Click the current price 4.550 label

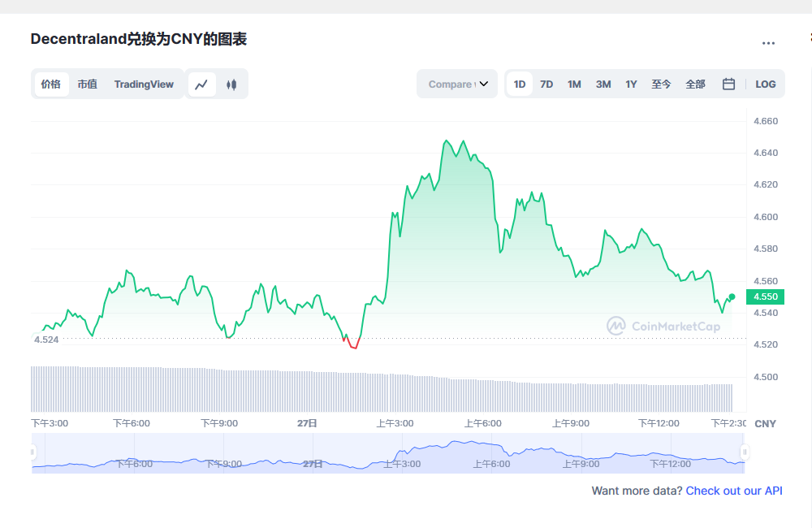tap(766, 296)
